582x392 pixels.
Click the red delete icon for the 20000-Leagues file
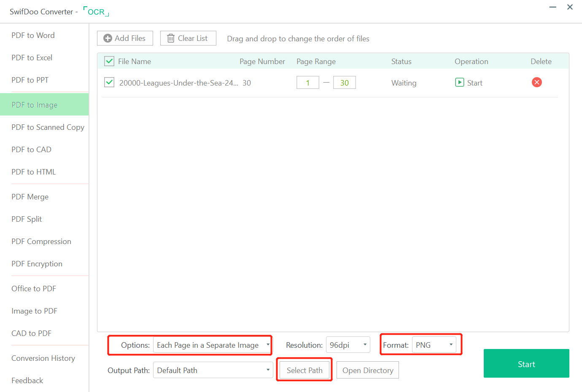coord(537,82)
